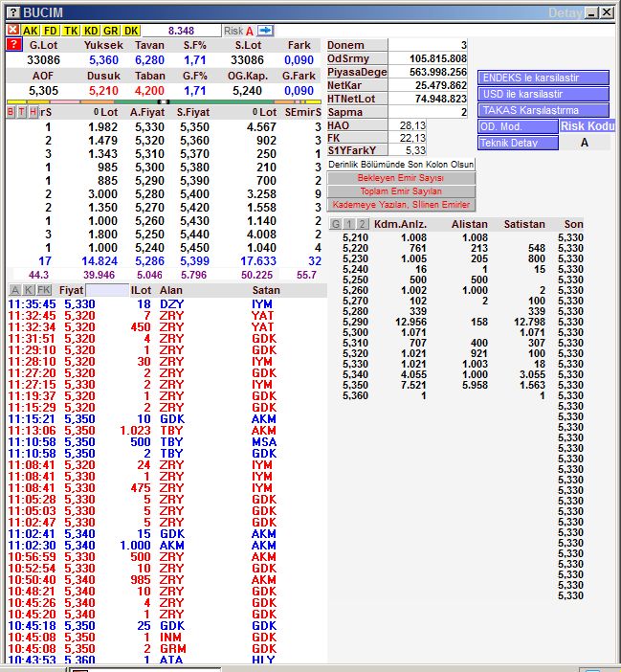Select the 5,290 row in price analysis
621x672 pixels.
(x=462, y=322)
